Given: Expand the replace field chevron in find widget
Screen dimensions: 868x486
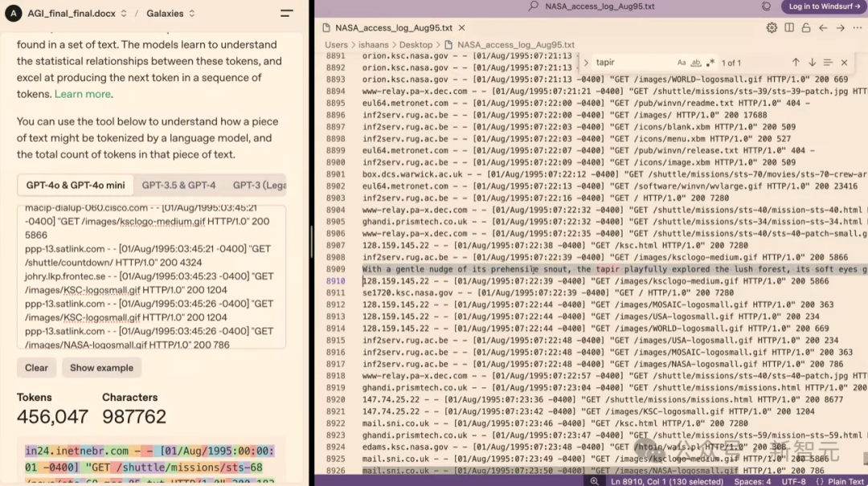Looking at the screenshot, I should pos(586,63).
